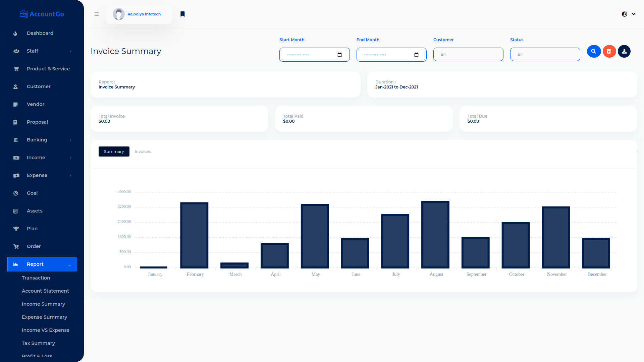Screen dimensions: 644x362
Task: Click the blue search filter button
Action: [593, 51]
